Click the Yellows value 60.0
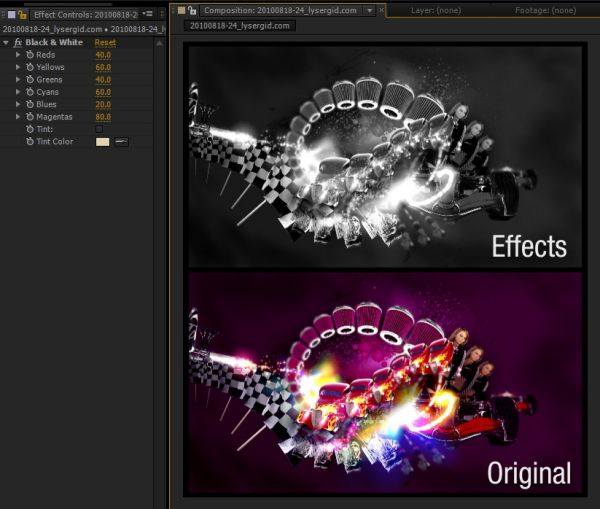The width and height of the screenshot is (600, 509). pyautogui.click(x=103, y=67)
